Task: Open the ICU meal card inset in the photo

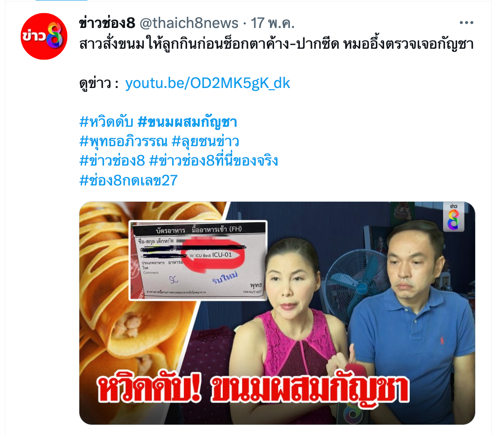Action: [198, 261]
